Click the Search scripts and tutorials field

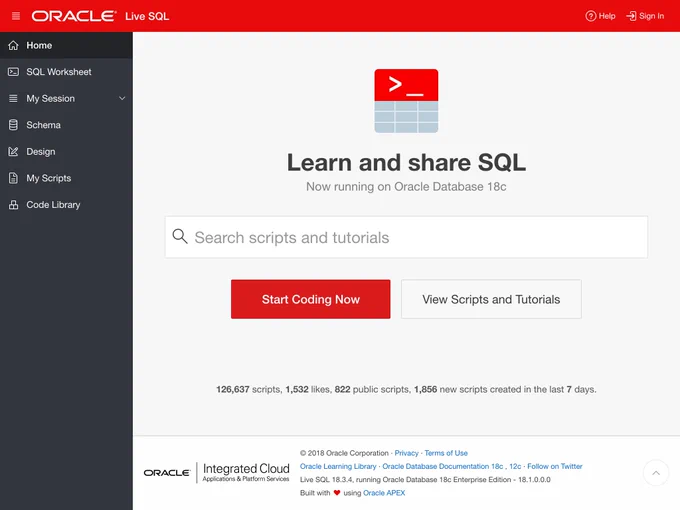[x=406, y=237]
